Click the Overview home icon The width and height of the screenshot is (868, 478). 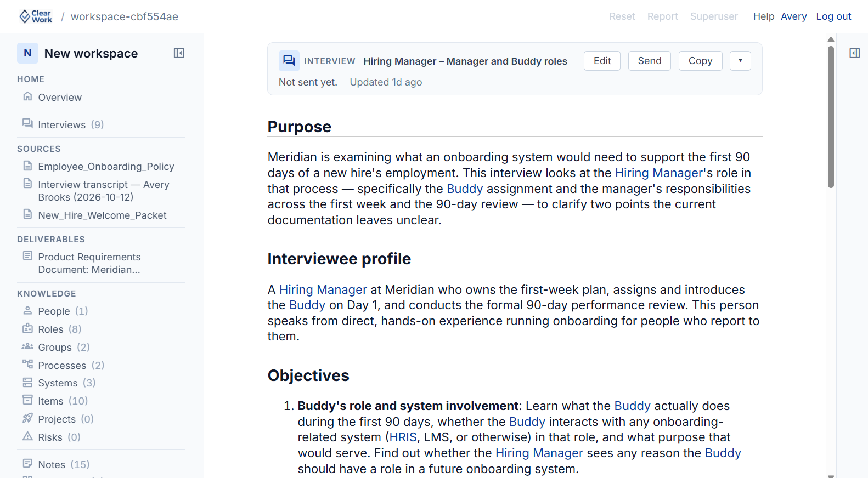coord(27,96)
